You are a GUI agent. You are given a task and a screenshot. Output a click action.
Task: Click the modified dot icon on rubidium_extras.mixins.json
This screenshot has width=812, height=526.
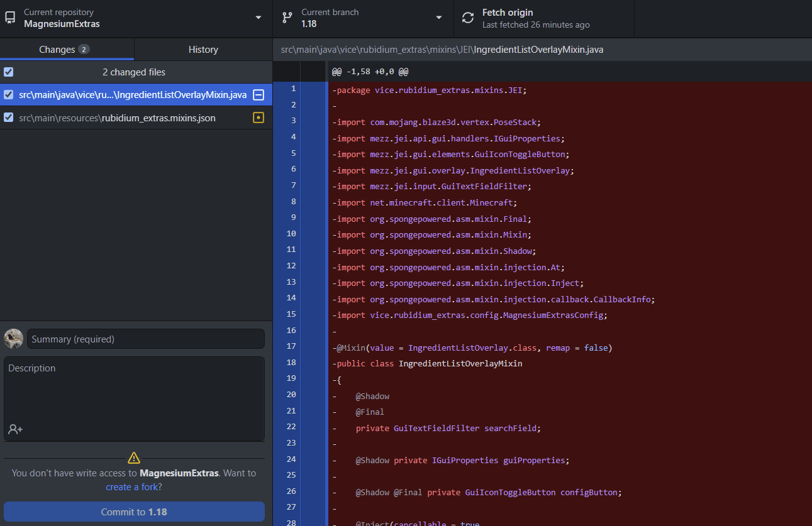[258, 117]
